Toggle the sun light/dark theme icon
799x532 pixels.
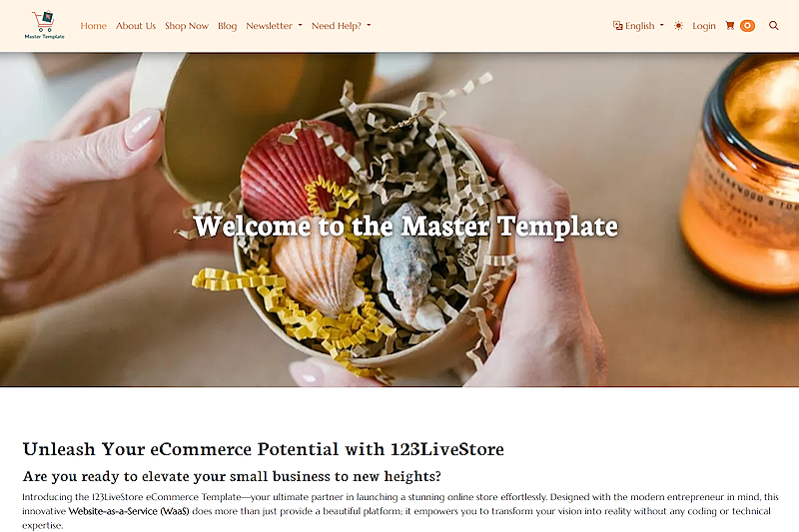click(x=678, y=26)
